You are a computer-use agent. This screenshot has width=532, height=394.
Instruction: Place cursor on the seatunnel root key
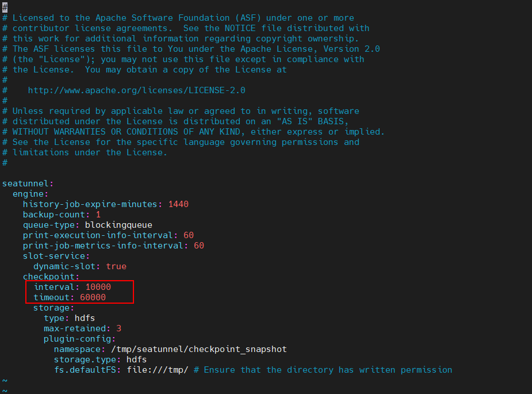pyautogui.click(x=26, y=183)
